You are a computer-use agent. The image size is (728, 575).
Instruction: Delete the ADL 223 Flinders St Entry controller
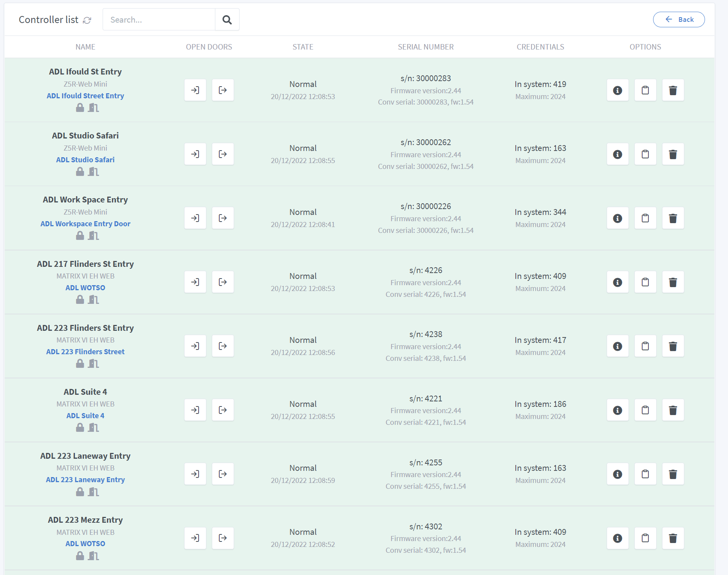coord(673,346)
